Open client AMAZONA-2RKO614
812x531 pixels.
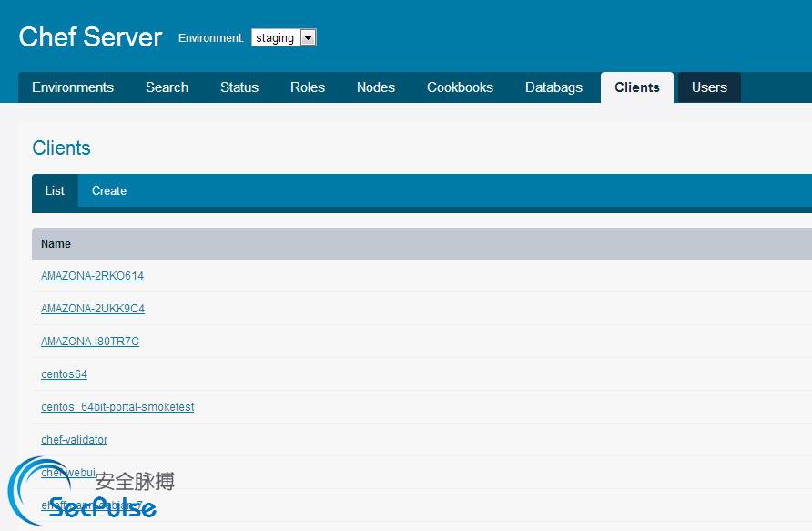[x=92, y=276]
